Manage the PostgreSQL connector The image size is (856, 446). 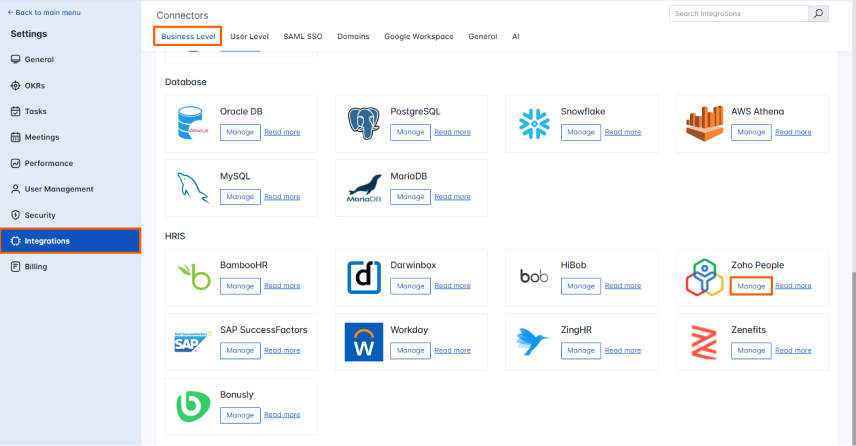point(411,132)
